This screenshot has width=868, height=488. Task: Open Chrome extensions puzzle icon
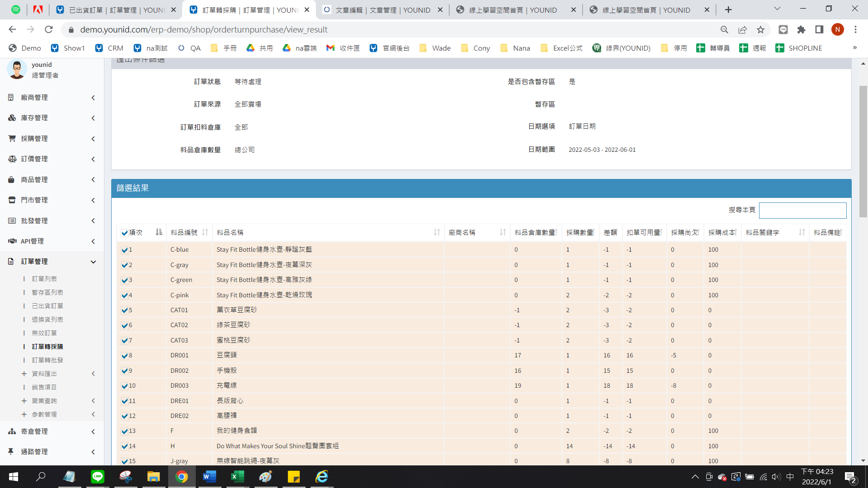point(801,30)
